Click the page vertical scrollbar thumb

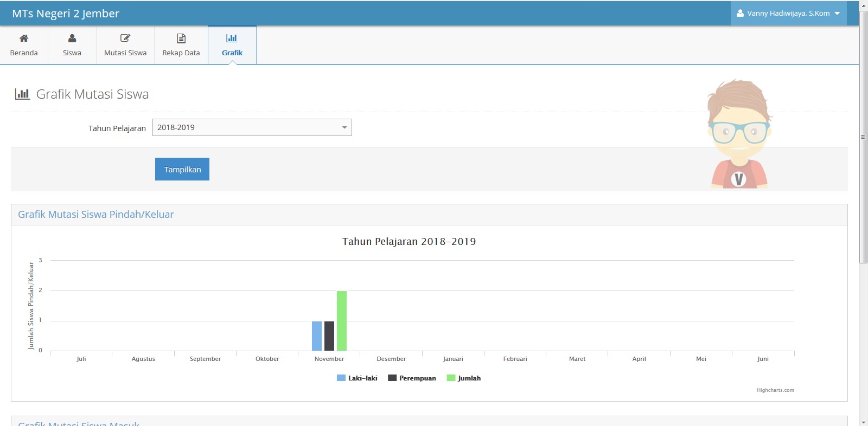pos(863,137)
